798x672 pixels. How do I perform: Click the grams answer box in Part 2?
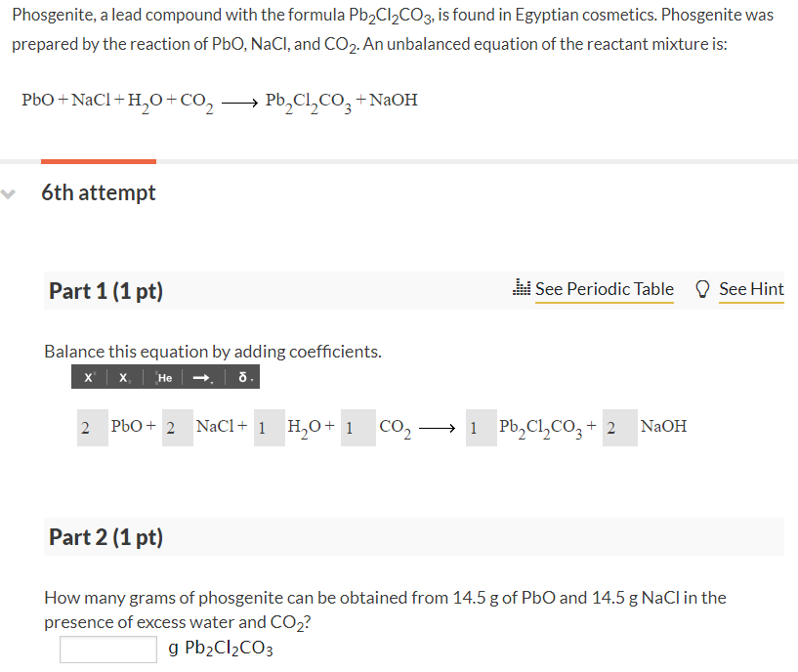click(x=107, y=649)
